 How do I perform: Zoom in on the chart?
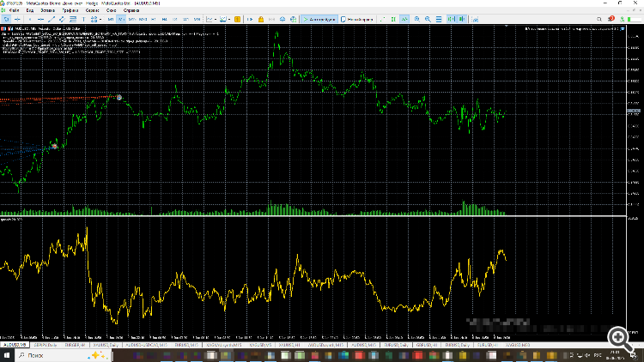tap(416, 19)
